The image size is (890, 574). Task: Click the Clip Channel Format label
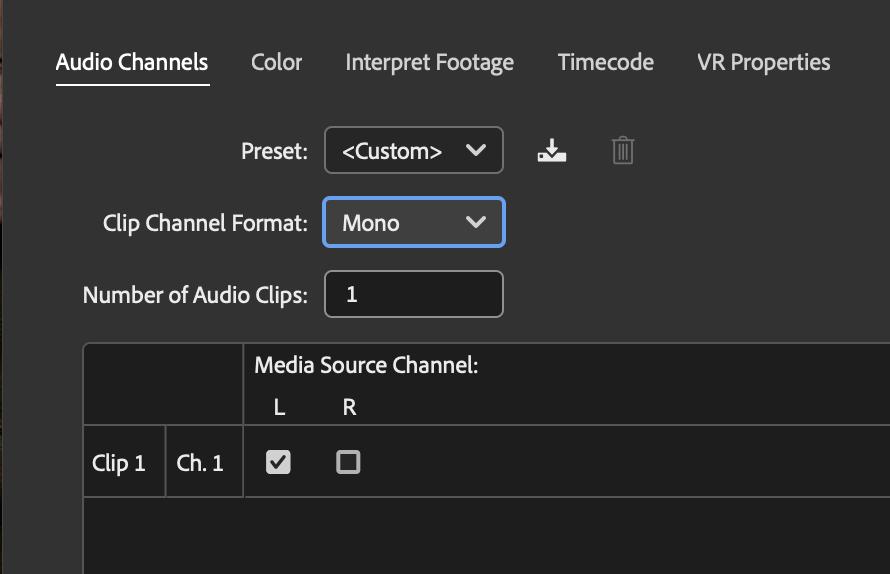205,223
